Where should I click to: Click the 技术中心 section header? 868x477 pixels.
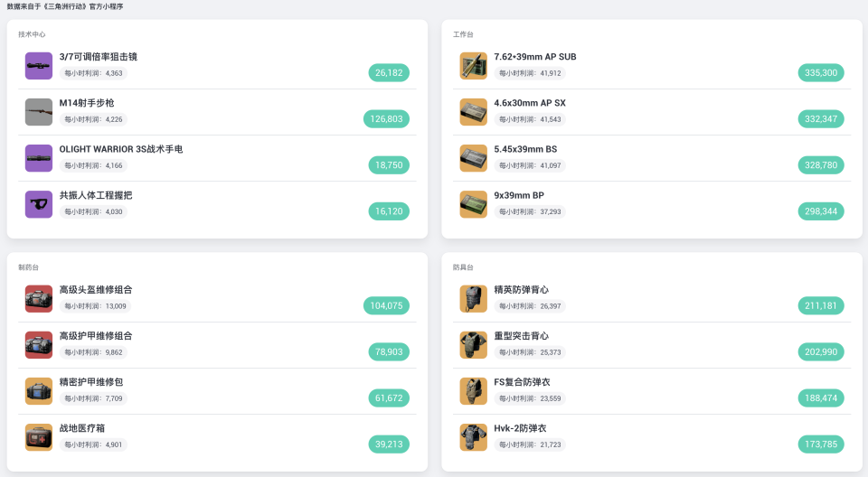click(32, 34)
